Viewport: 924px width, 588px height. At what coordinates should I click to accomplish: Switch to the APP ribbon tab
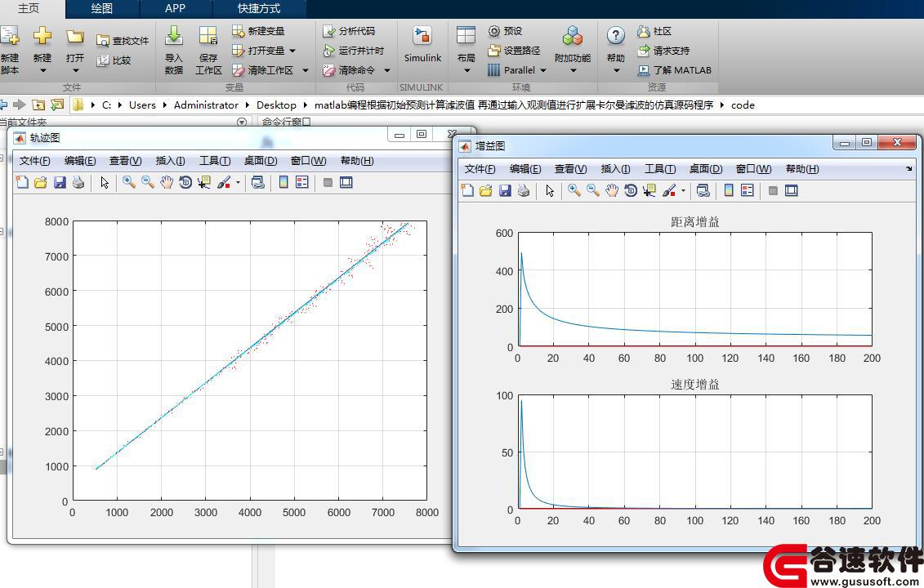coord(175,9)
